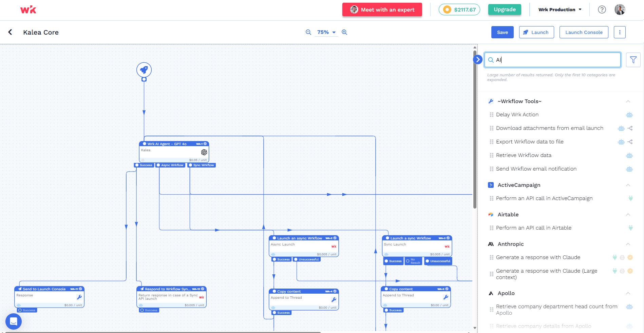Click wrench icon in Copy content WA-5 node

point(446,297)
